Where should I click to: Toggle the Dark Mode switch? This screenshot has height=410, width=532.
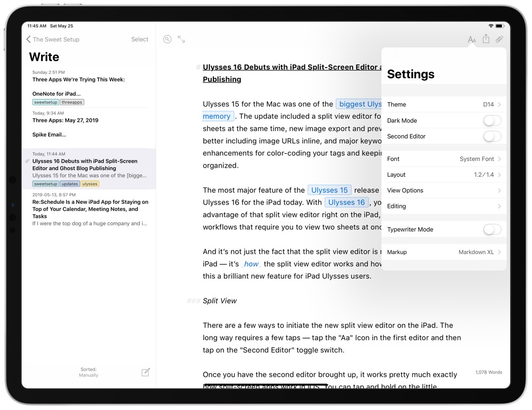coord(492,120)
